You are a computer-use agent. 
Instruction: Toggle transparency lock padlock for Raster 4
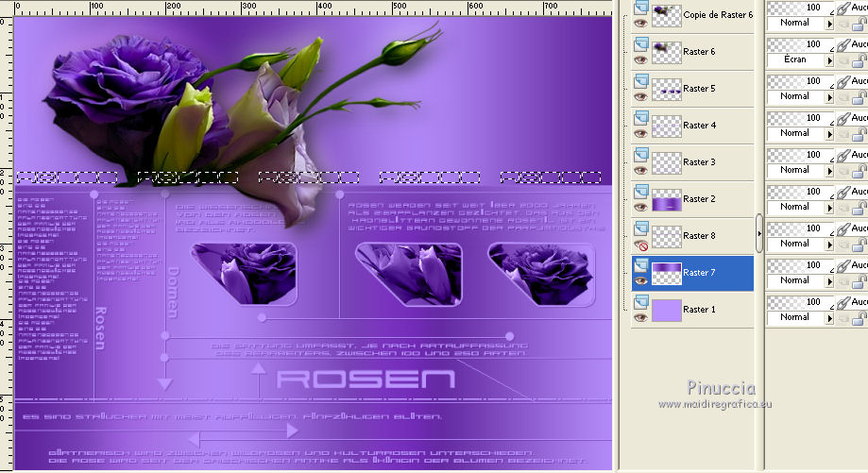[x=859, y=134]
